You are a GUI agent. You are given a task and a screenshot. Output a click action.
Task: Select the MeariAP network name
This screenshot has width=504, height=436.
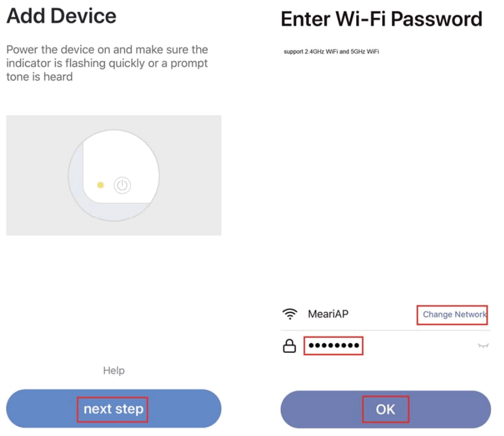[x=328, y=314]
